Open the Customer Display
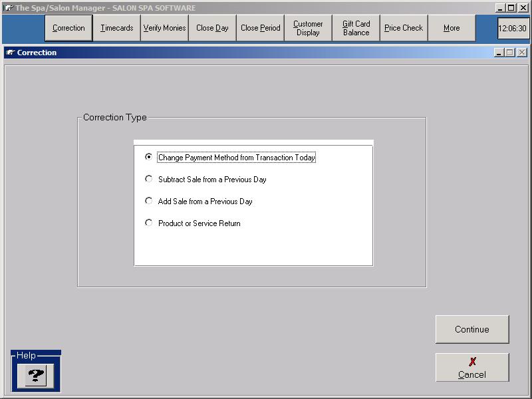 [308, 28]
